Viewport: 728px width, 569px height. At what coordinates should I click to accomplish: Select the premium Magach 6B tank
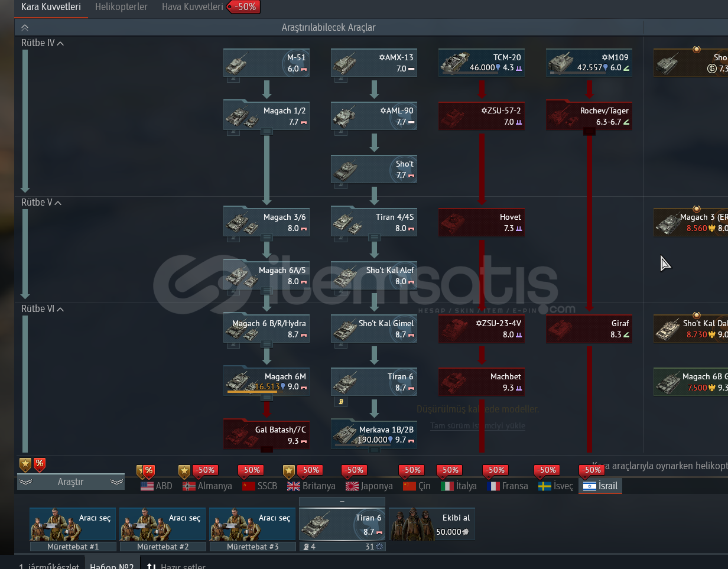pos(690,382)
